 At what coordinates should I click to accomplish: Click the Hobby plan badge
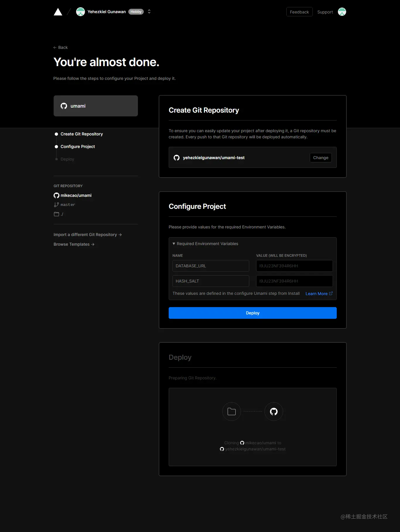(x=136, y=12)
